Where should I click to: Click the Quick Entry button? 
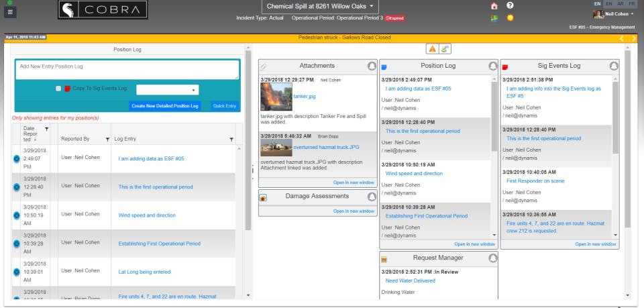[x=225, y=106]
